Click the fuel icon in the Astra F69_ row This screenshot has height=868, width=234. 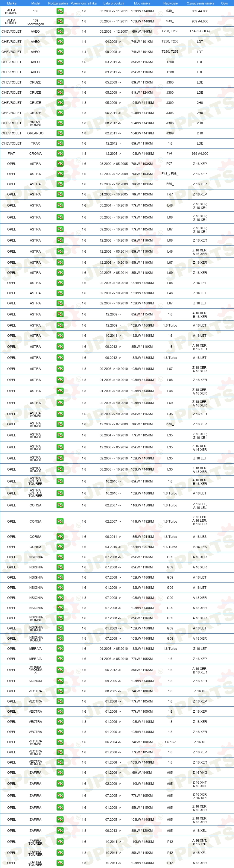[x=60, y=184]
